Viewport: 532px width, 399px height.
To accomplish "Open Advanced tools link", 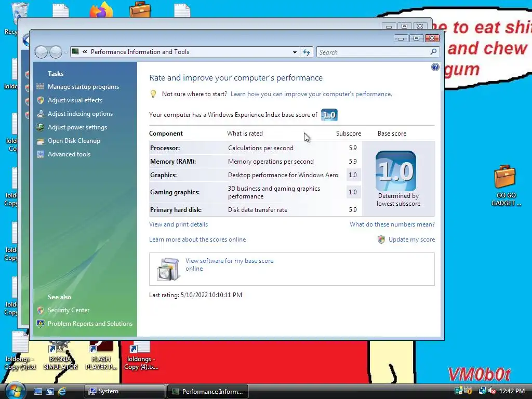I will click(69, 154).
